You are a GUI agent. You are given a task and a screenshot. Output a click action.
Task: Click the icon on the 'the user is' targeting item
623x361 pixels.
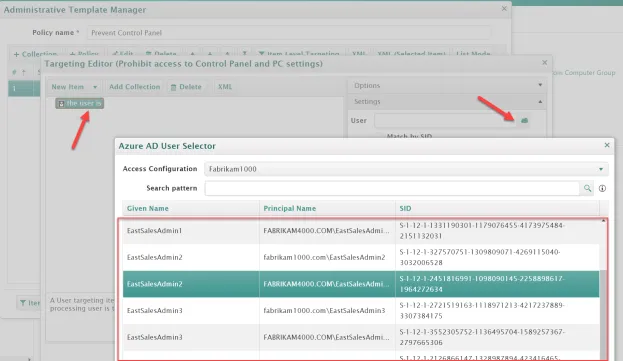61,104
